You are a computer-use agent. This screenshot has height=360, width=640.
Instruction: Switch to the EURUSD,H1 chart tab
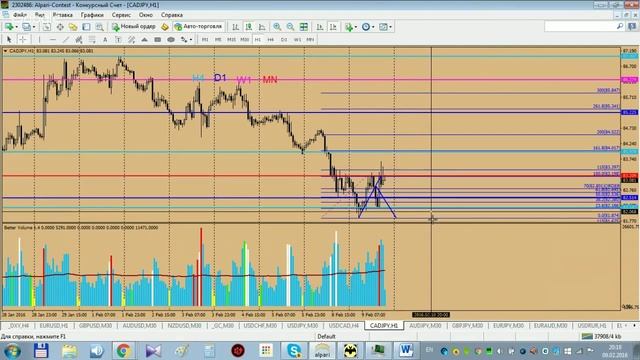[x=54, y=326]
